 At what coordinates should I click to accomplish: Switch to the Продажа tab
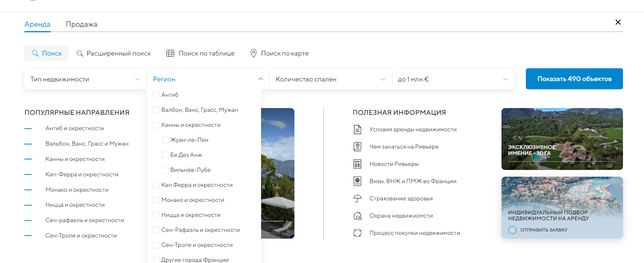tap(81, 24)
